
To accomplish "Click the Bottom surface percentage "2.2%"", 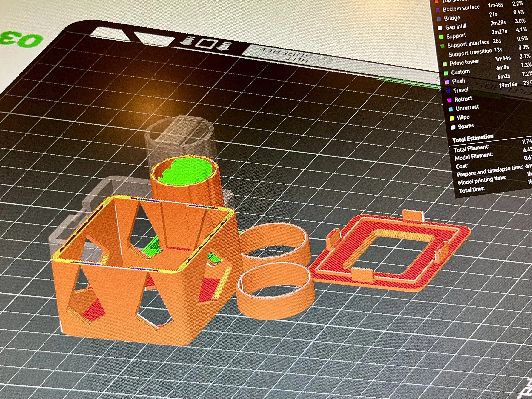I will click(x=518, y=4).
